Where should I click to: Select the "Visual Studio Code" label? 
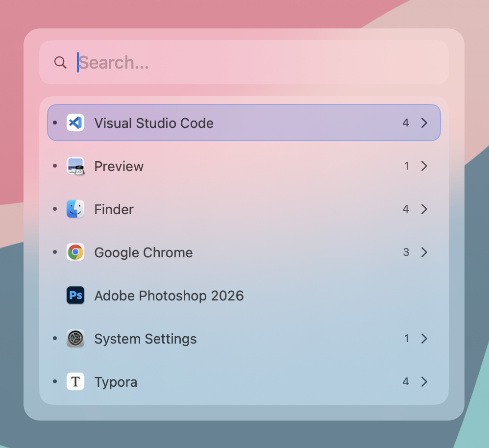pyautogui.click(x=154, y=123)
